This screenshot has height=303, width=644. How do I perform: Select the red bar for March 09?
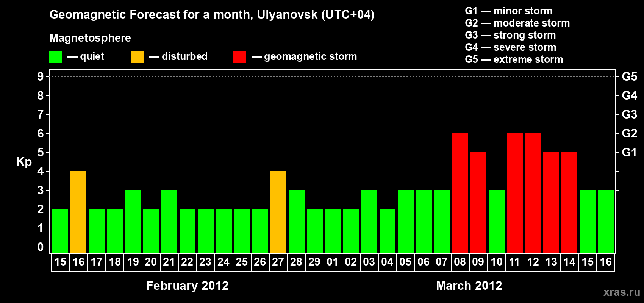coord(478,202)
